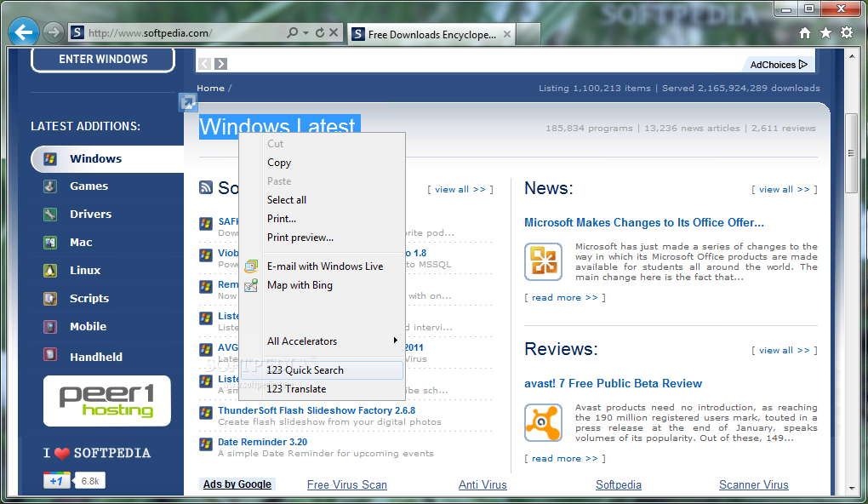Screen dimensions: 868x504
Task: Select Drivers category in sidebar
Action: 90,214
